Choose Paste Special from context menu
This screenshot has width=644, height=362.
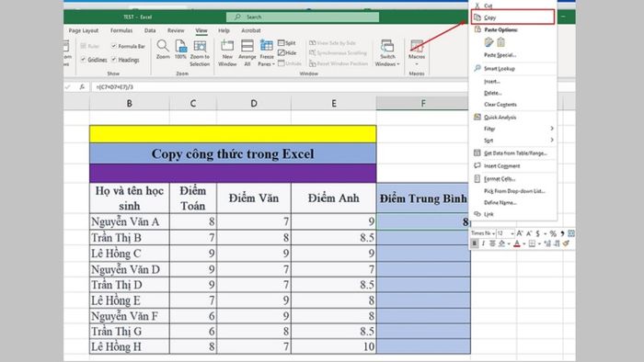pyautogui.click(x=500, y=55)
